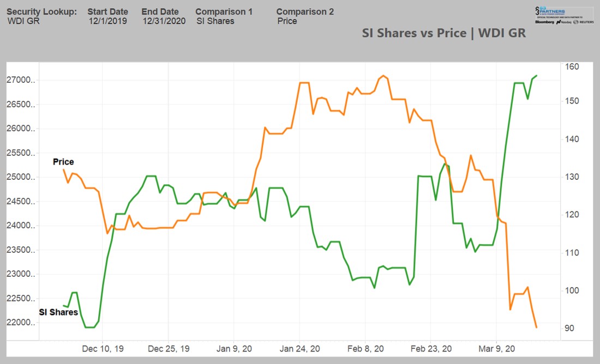Image resolution: width=600 pixels, height=364 pixels.
Task: Click the official data partner text link
Action: 560,17
